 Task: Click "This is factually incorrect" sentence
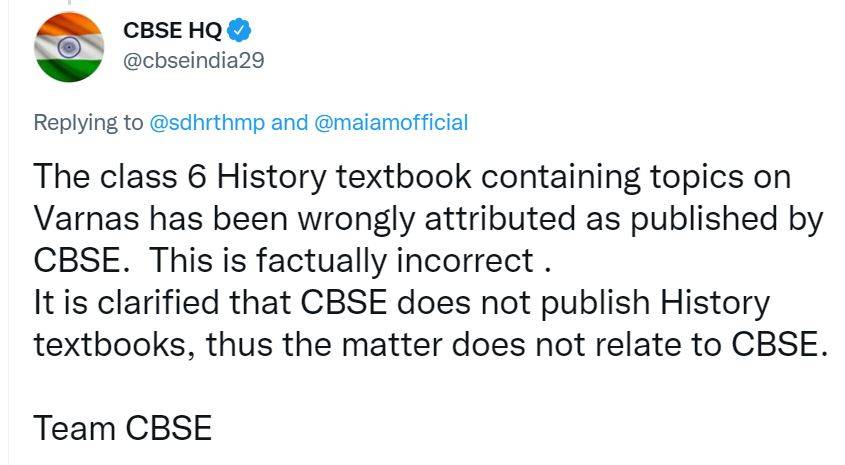pyautogui.click(x=338, y=261)
